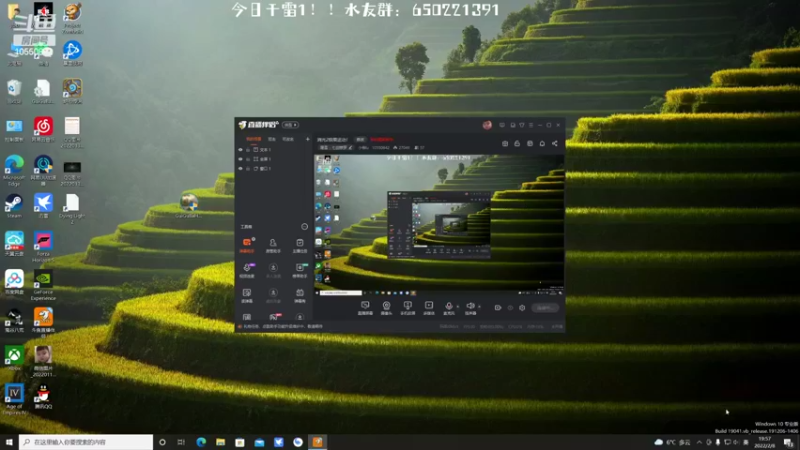Add media player source in bottom toolbar

[x=429, y=308]
